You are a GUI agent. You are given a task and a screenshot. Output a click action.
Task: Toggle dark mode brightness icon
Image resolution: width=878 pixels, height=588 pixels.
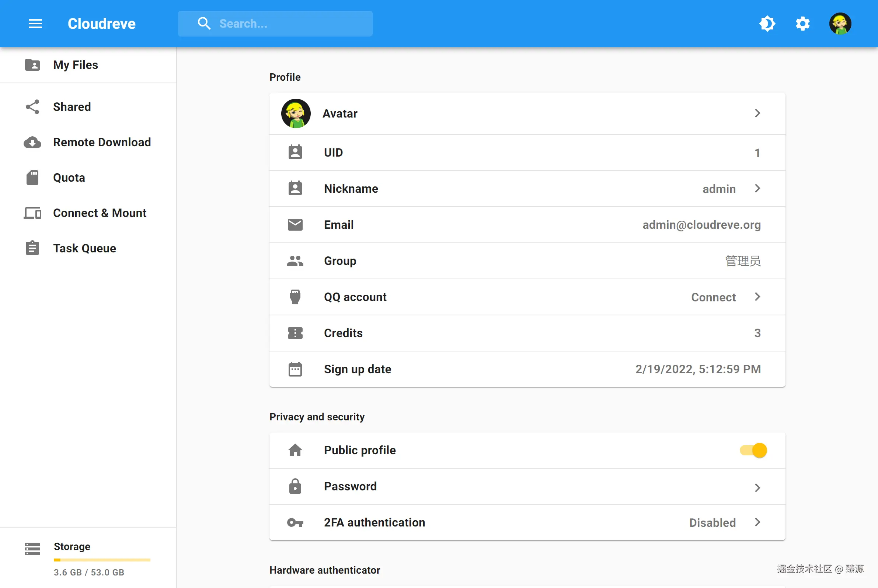point(767,24)
